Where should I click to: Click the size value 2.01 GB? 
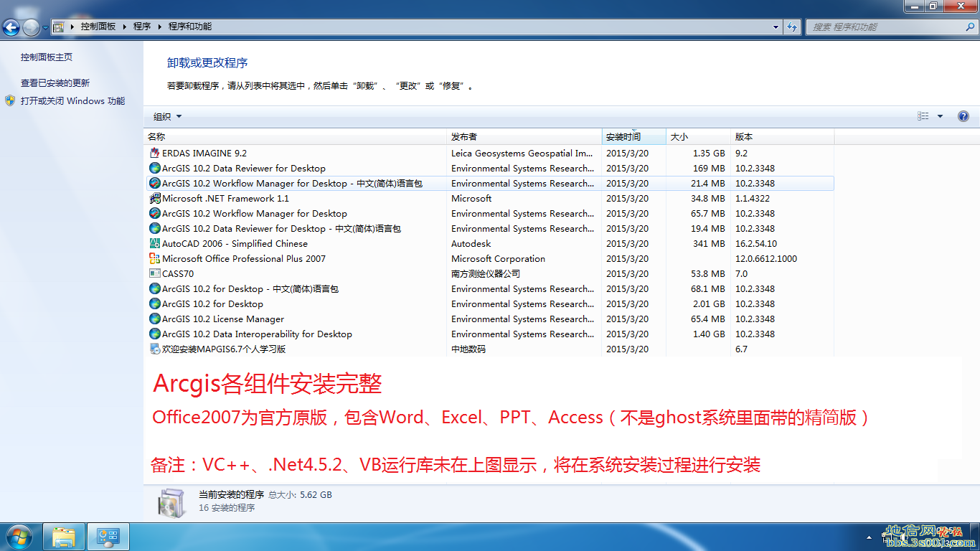pyautogui.click(x=709, y=303)
